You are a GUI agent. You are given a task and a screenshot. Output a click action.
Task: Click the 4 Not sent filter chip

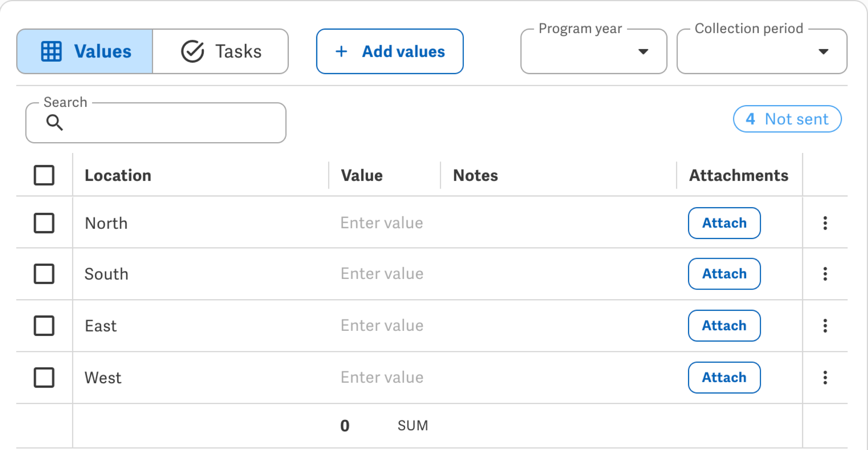click(787, 119)
